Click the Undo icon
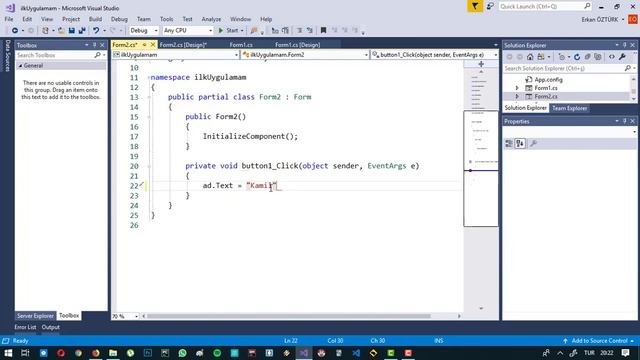This screenshot has height=360, width=640. point(96,31)
